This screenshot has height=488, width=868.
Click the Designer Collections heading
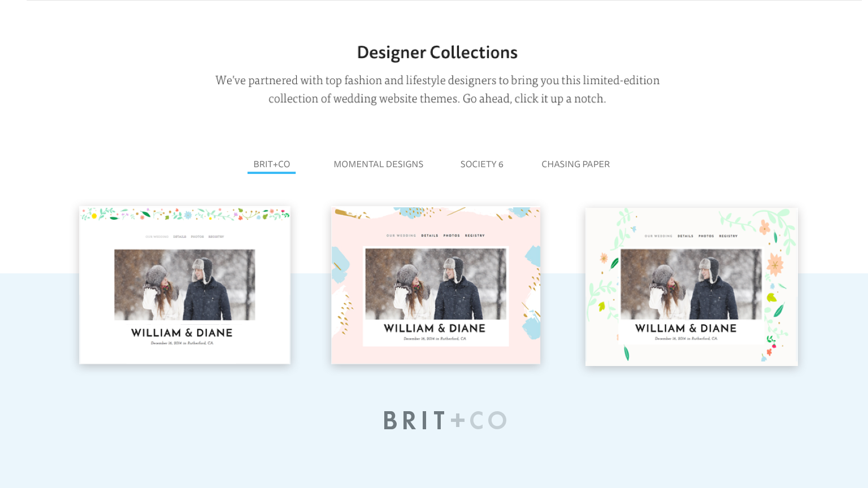click(x=437, y=53)
